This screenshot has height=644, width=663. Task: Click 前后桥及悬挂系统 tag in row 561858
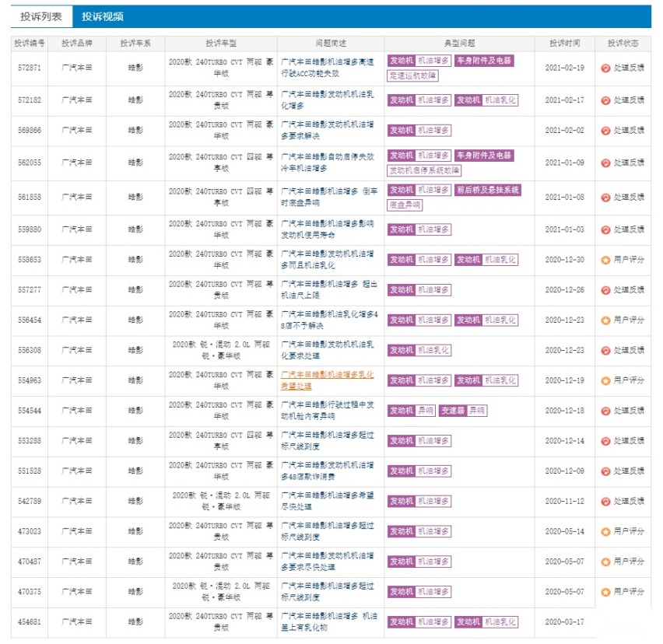[x=488, y=190]
